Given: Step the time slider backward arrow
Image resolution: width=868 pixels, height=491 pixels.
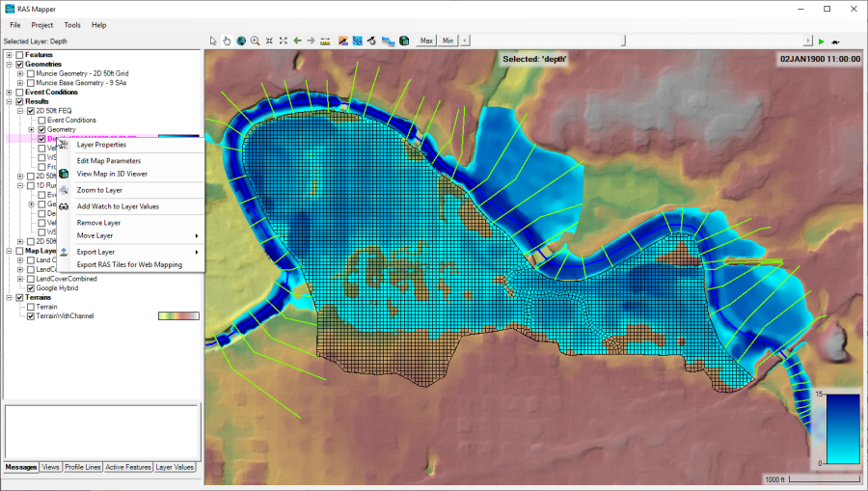Looking at the screenshot, I should click(465, 41).
